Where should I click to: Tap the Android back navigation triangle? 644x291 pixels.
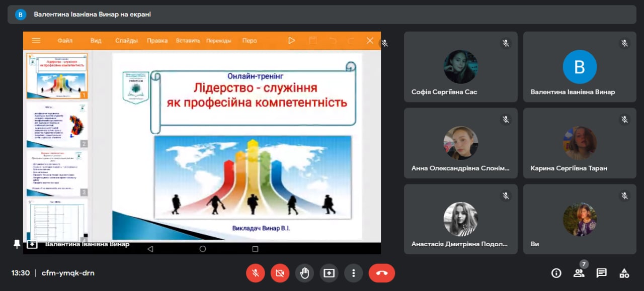[150, 249]
